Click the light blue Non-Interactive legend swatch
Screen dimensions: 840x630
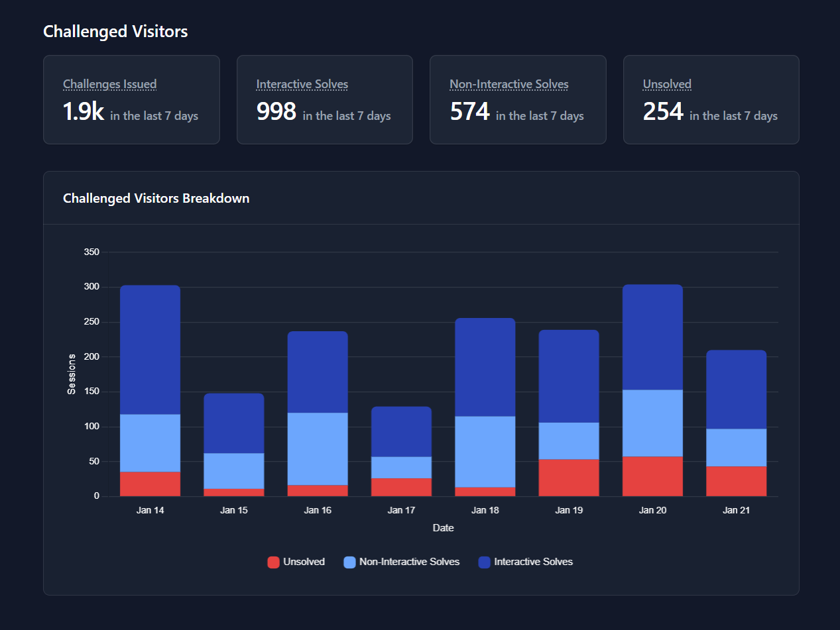pyautogui.click(x=349, y=562)
